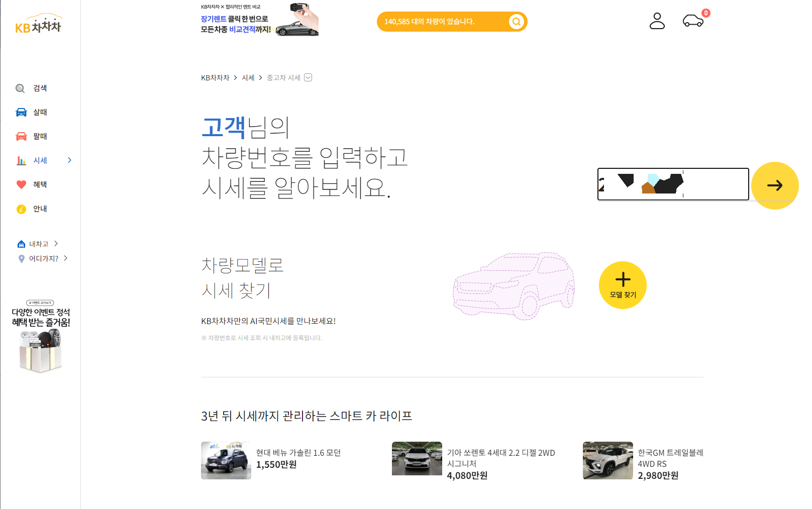Click the yellow arrow submit button
The width and height of the screenshot is (812, 509).
pyautogui.click(x=775, y=185)
